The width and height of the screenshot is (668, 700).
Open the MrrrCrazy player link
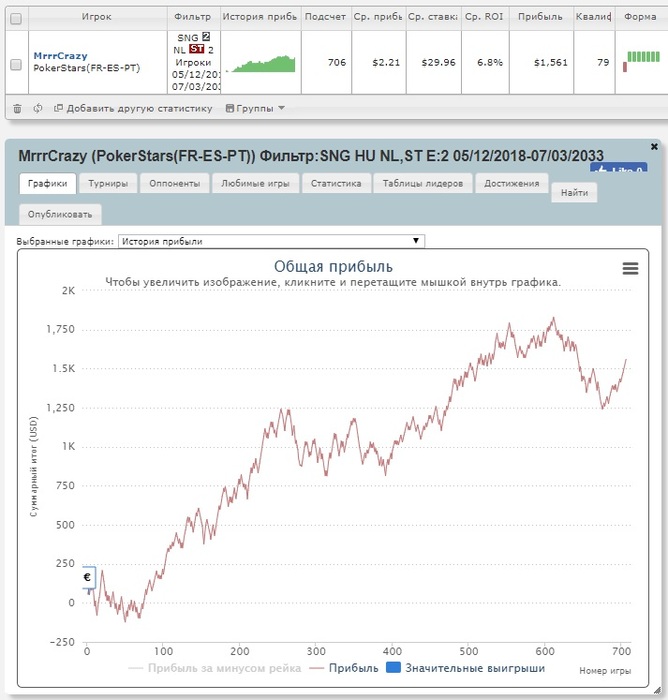60,56
